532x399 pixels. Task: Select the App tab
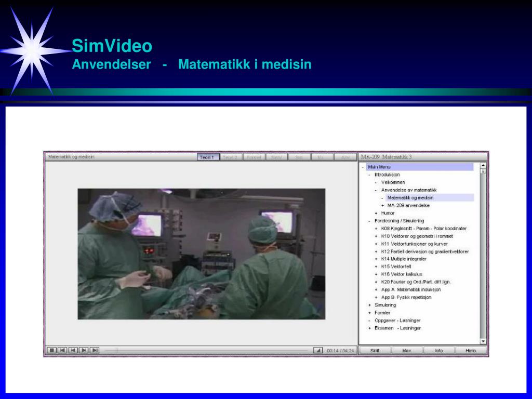345,157
